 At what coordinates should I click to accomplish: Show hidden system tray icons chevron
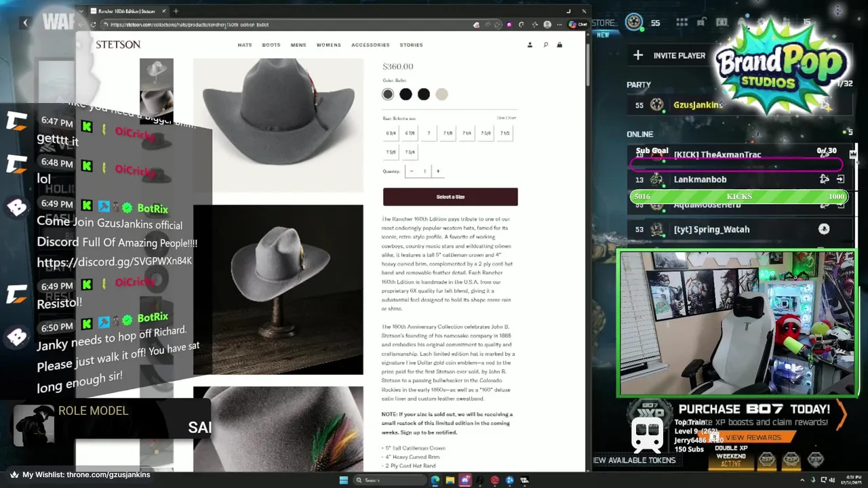pos(802,481)
